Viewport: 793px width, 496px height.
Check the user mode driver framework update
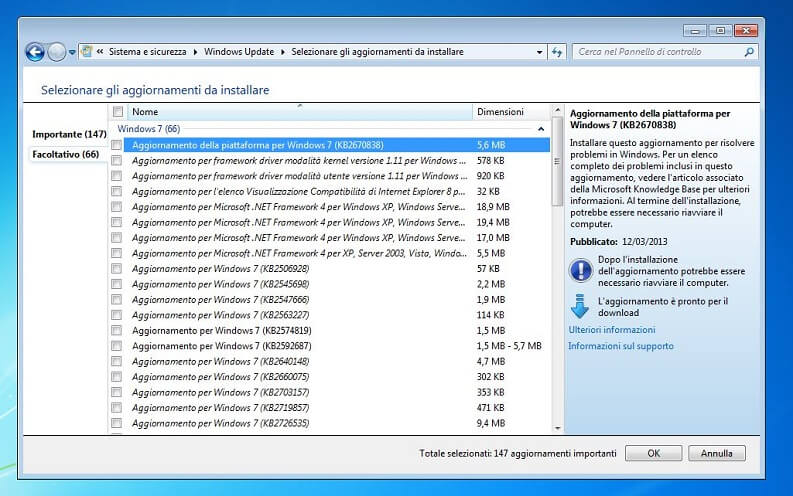[117, 176]
